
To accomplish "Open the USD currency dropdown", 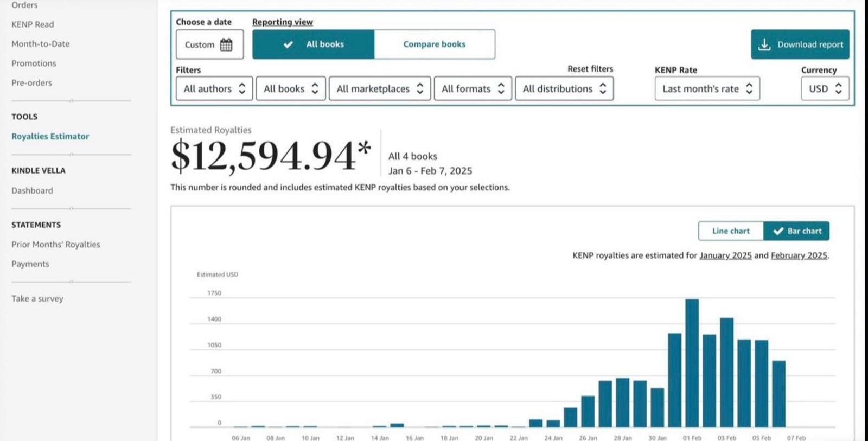I will [825, 89].
